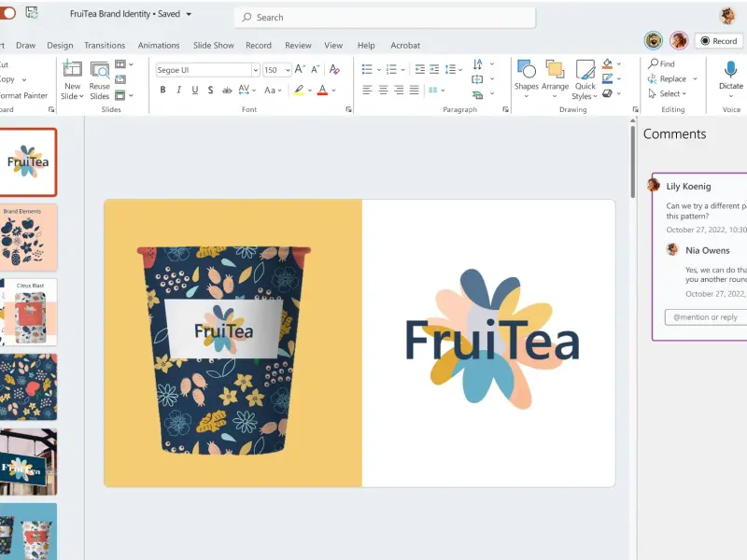Screen dimensions: 747x560
Task: Apply the Shape Fill color
Action: click(x=608, y=63)
